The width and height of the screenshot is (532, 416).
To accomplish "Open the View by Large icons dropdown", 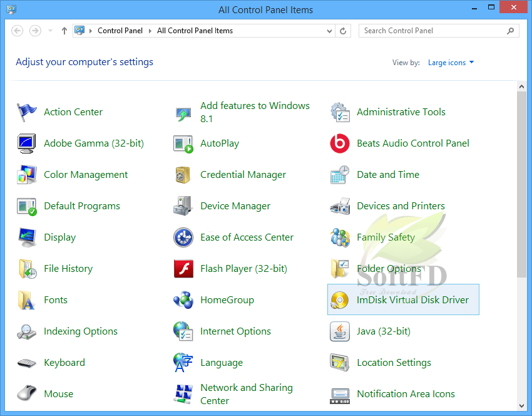I will [451, 63].
